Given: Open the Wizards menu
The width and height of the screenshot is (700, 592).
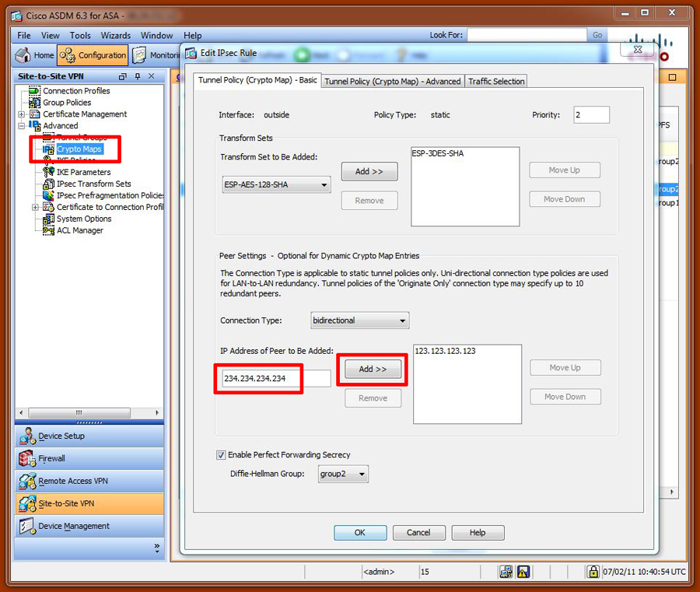Looking at the screenshot, I should tap(116, 35).
